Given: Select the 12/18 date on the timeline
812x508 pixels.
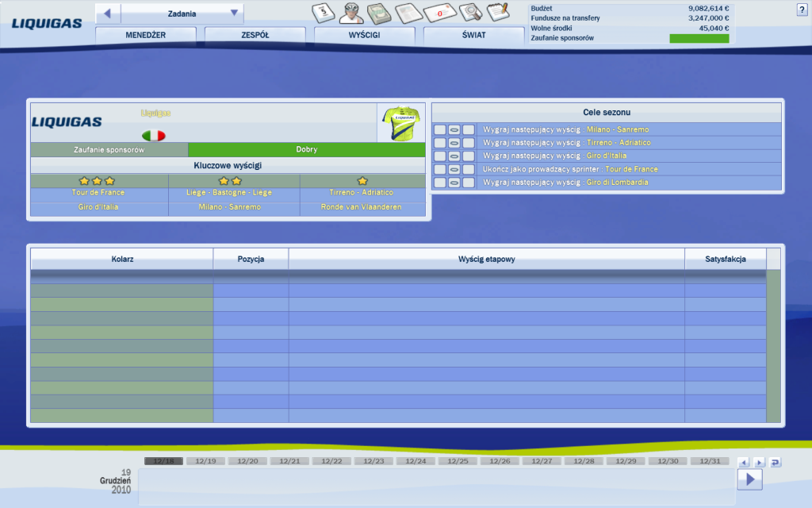Looking at the screenshot, I should [163, 461].
